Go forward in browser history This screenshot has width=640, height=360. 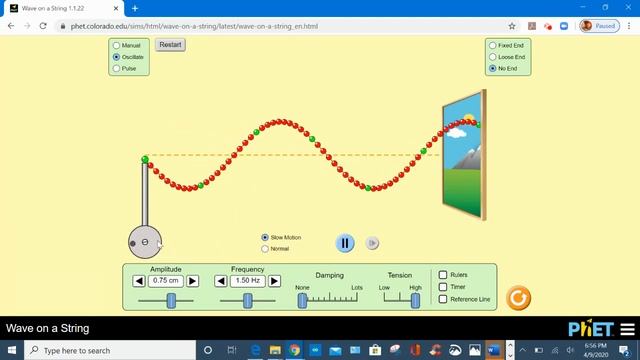(x=27, y=26)
